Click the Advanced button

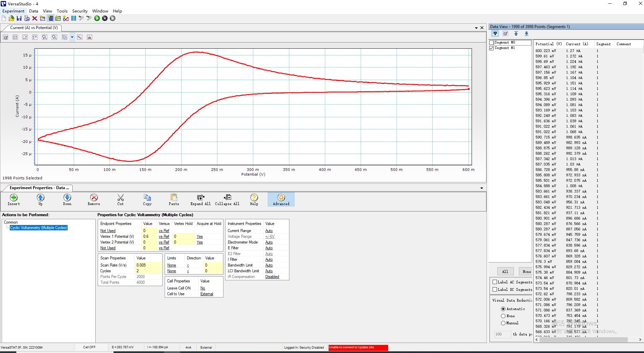tap(281, 199)
